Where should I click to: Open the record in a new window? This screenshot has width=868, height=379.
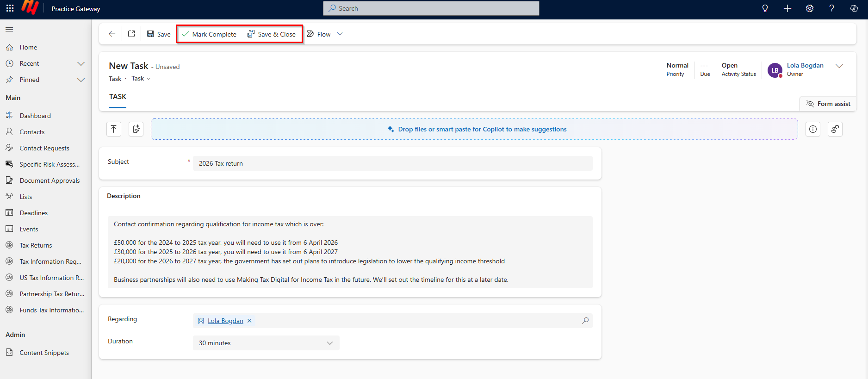point(131,34)
